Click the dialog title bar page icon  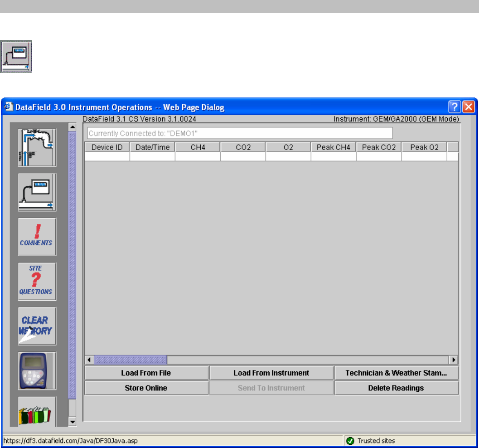(8, 107)
